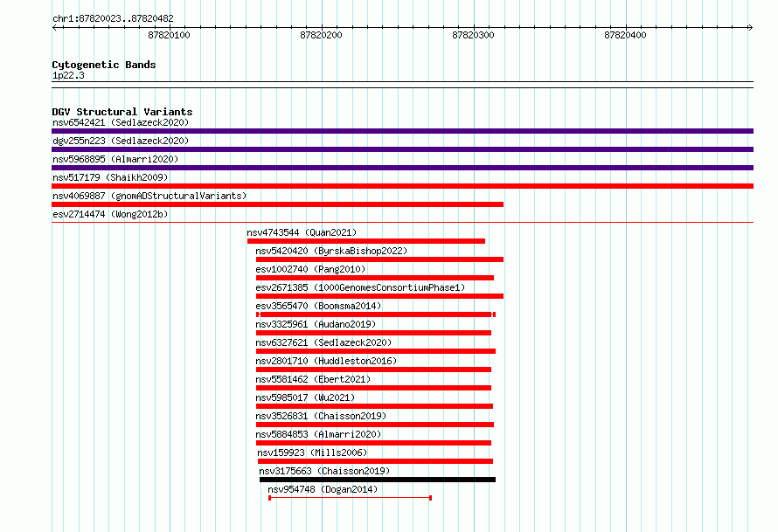
Task: Click the red bar under nsv6327621
Action: 376,351
